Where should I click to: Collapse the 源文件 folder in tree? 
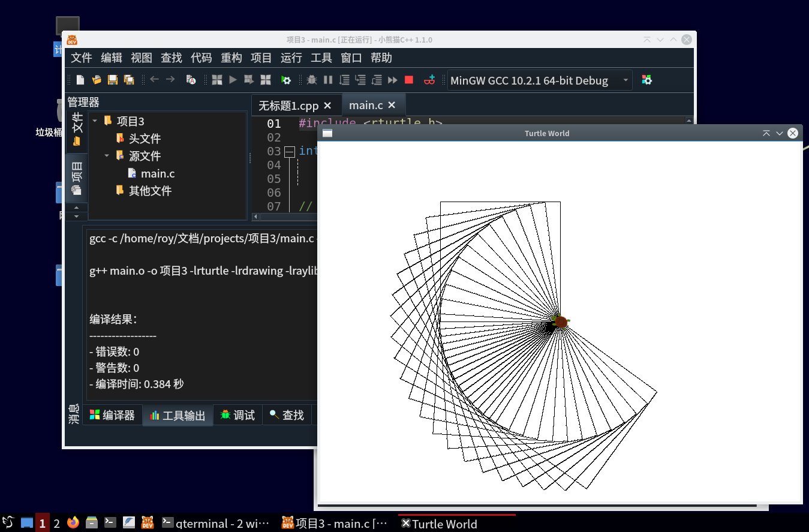pos(107,155)
